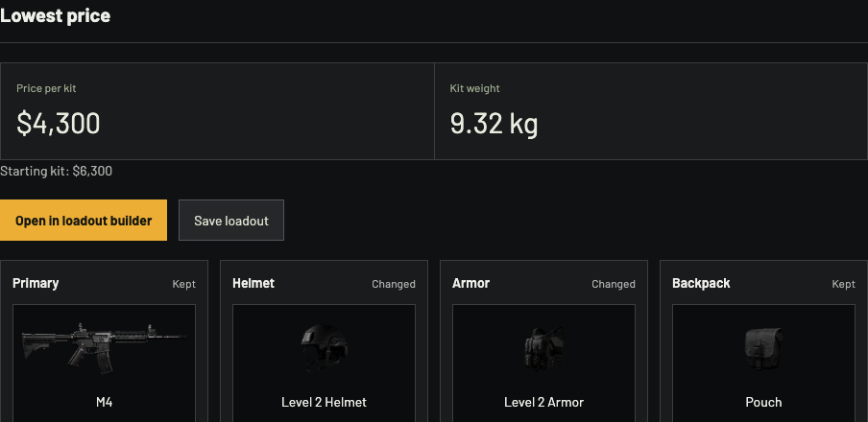Click the Armor slot heading

click(471, 283)
